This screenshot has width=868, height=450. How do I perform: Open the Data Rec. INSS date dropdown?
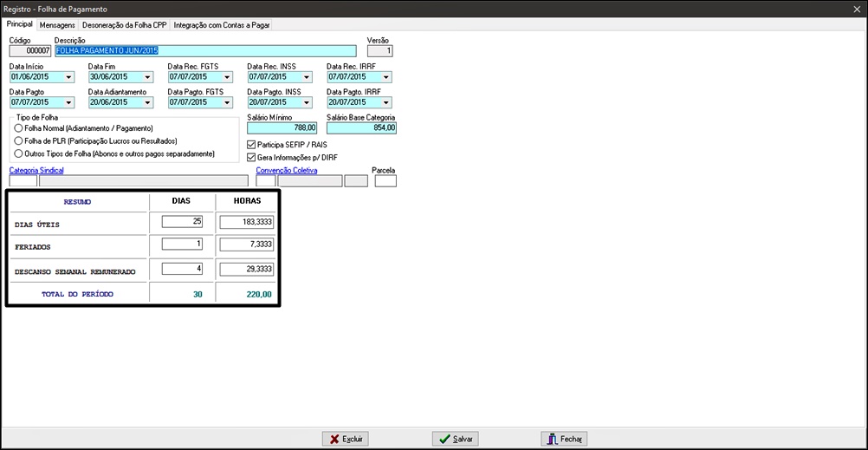307,77
